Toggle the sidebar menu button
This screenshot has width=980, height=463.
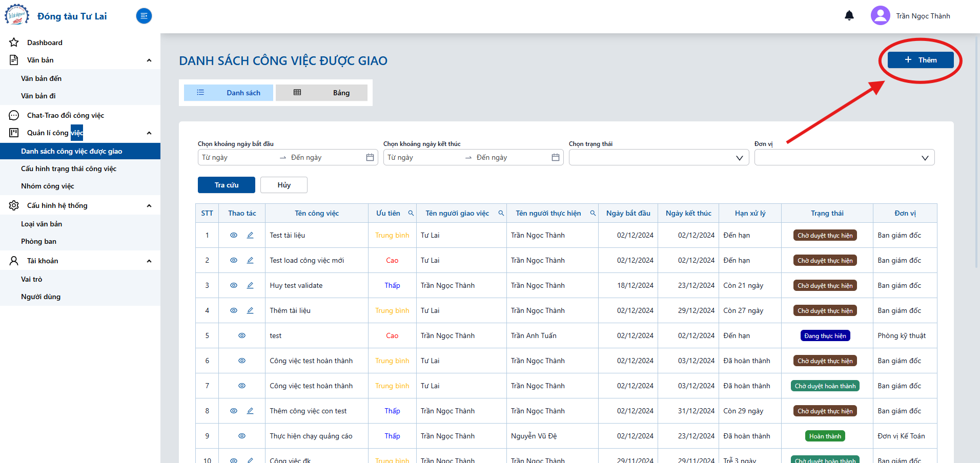tap(144, 16)
